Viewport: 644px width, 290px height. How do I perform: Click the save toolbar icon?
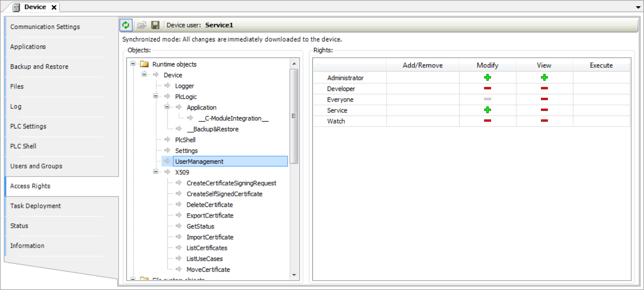coord(155,25)
